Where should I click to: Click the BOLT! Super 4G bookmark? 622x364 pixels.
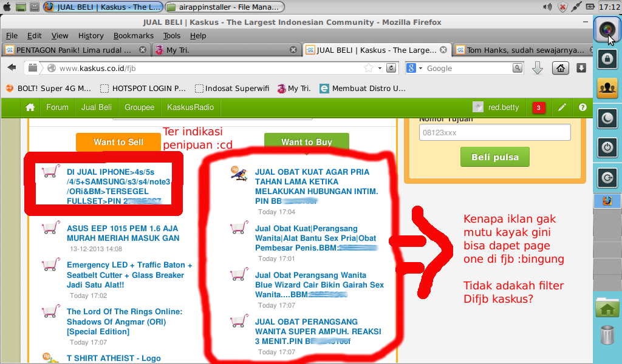pos(49,89)
